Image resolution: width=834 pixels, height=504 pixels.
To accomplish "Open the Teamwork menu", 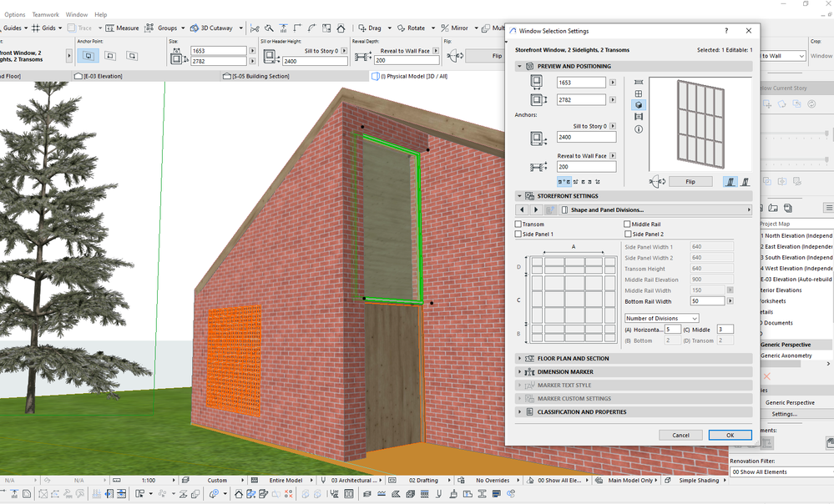I will pyautogui.click(x=46, y=14).
